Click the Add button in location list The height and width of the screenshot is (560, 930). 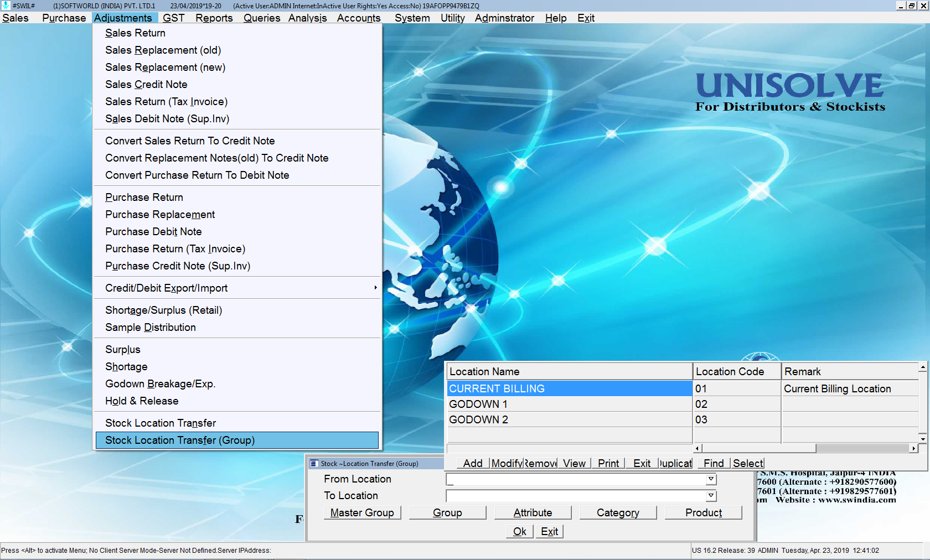point(473,464)
